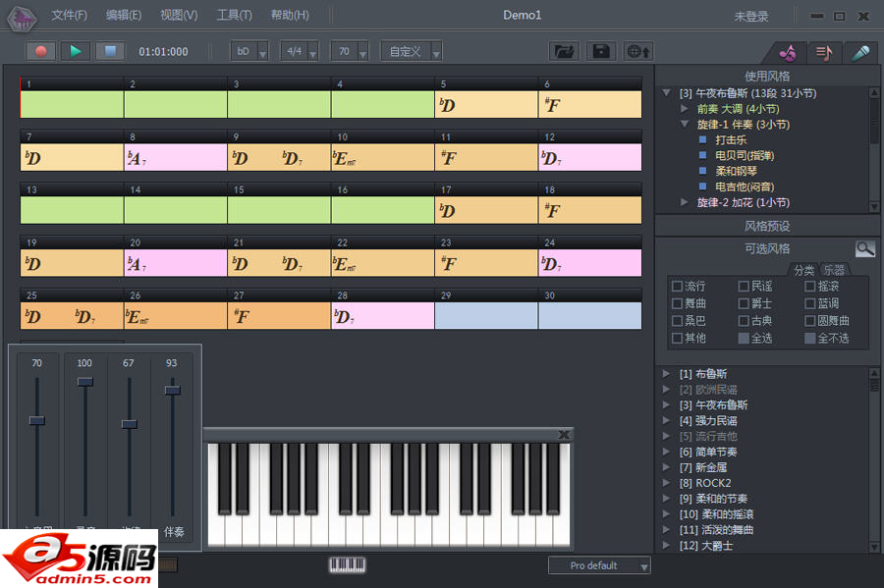The image size is (884, 588).
Task: Close the piano keyboard panel
Action: pyautogui.click(x=564, y=434)
